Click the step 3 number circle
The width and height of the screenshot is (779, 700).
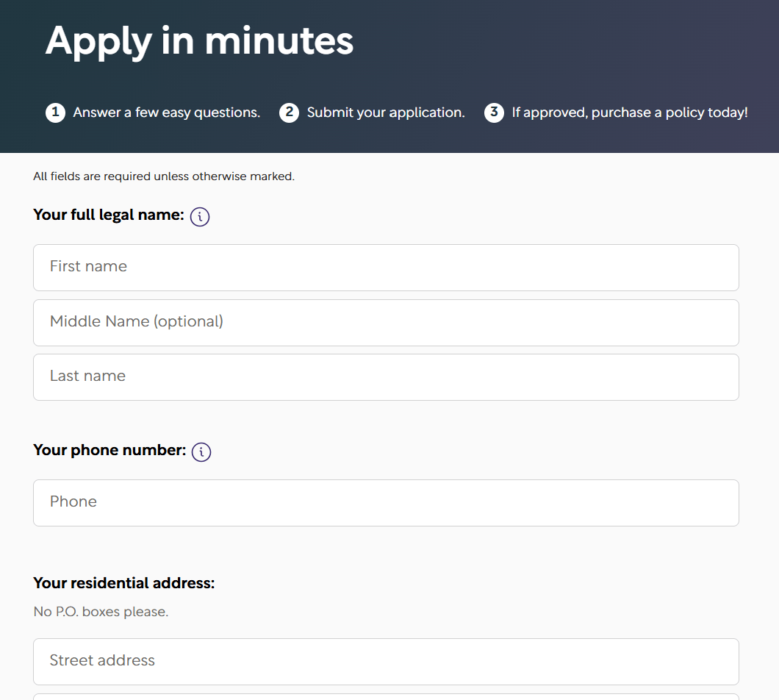494,113
